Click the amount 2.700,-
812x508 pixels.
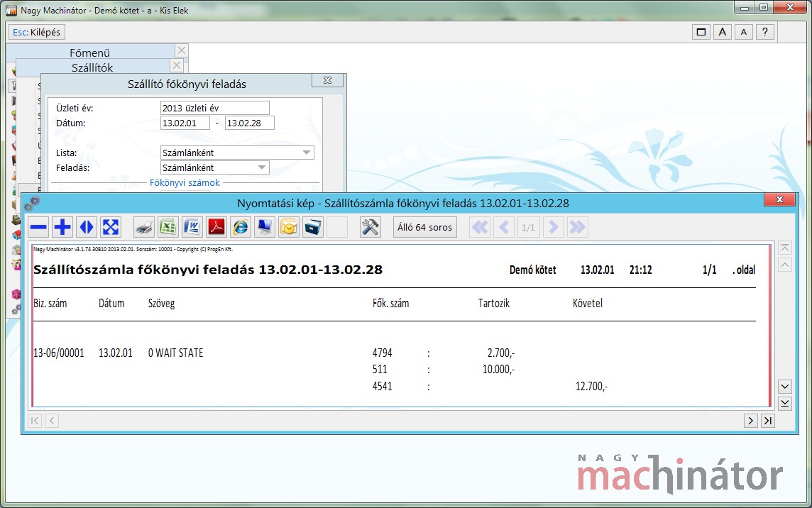pos(501,353)
